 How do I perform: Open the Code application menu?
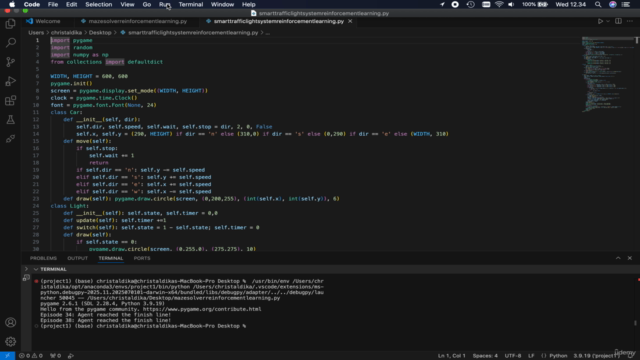[31, 4]
